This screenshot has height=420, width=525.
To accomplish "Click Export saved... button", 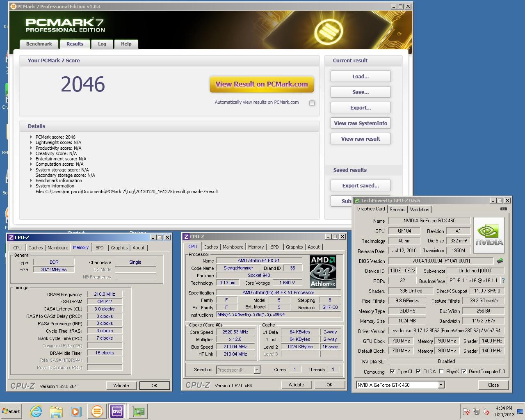I will tap(361, 185).
